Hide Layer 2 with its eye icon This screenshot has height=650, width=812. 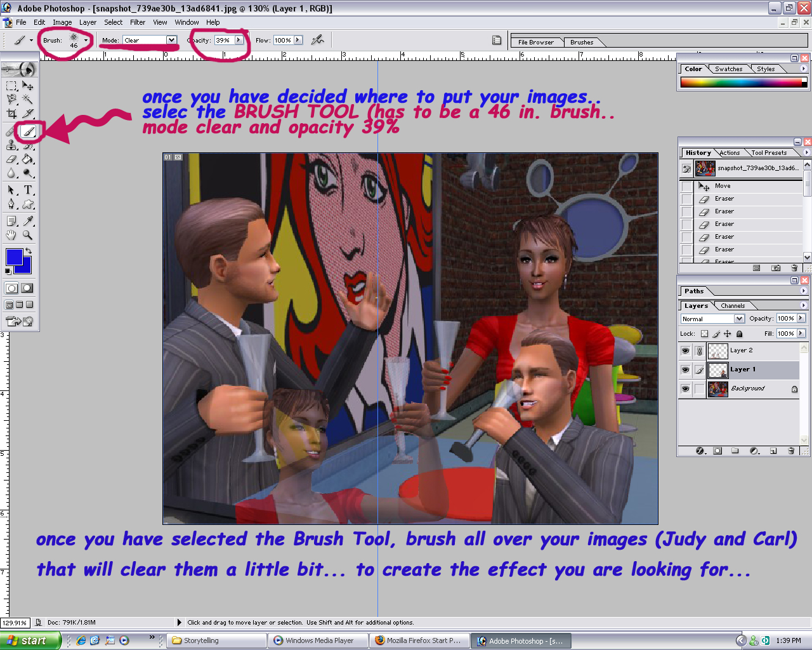point(685,350)
